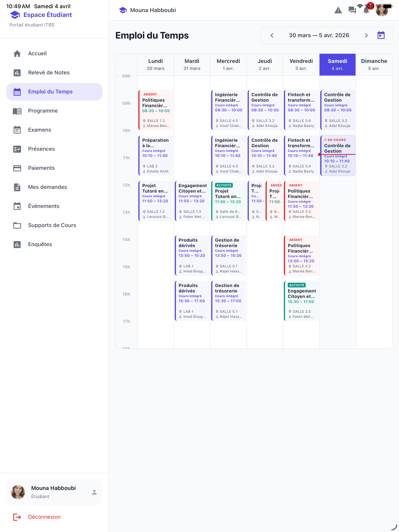Screen dimensions: 399x532
Task: Open Saturday Contrôle de Gestion 08:30 class
Action: tap(337, 110)
